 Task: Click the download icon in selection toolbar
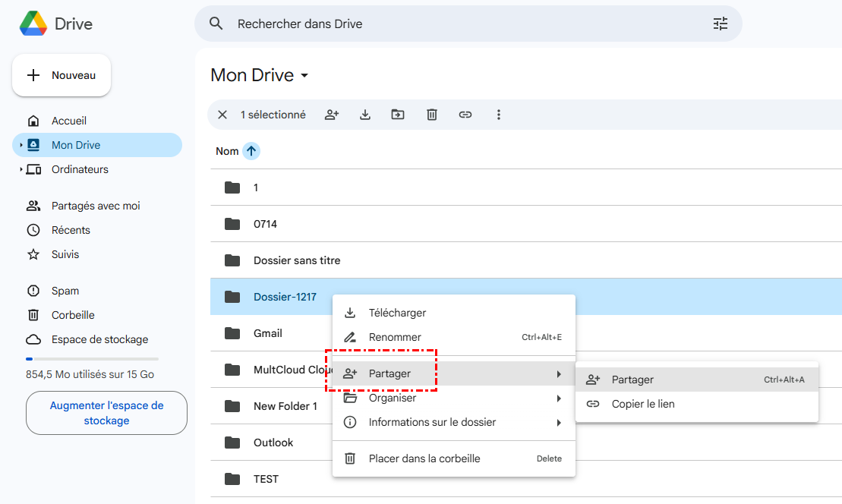(365, 115)
